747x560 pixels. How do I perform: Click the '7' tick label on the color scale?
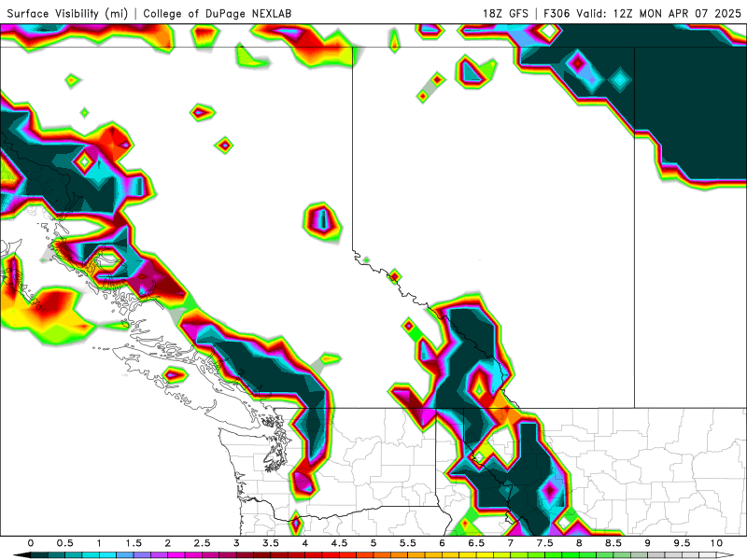[511, 543]
